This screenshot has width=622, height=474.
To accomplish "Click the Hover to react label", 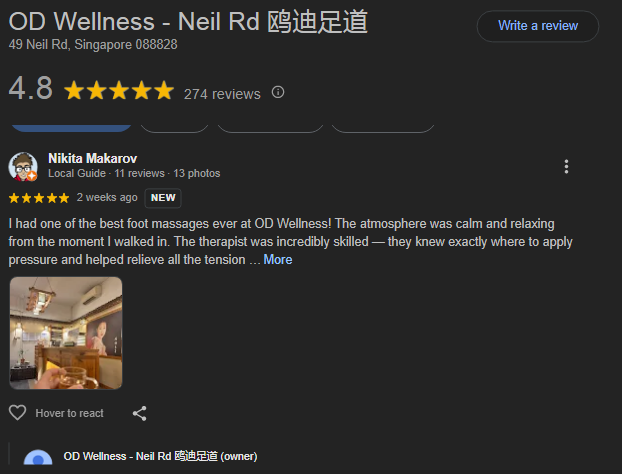I will (x=69, y=413).
